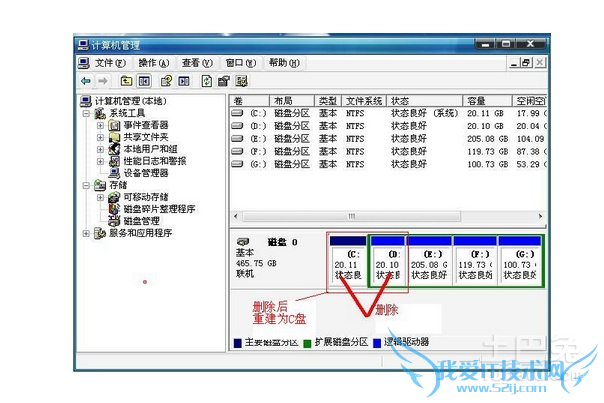
Task: Expand the 可移动存储 node
Action: (100, 197)
